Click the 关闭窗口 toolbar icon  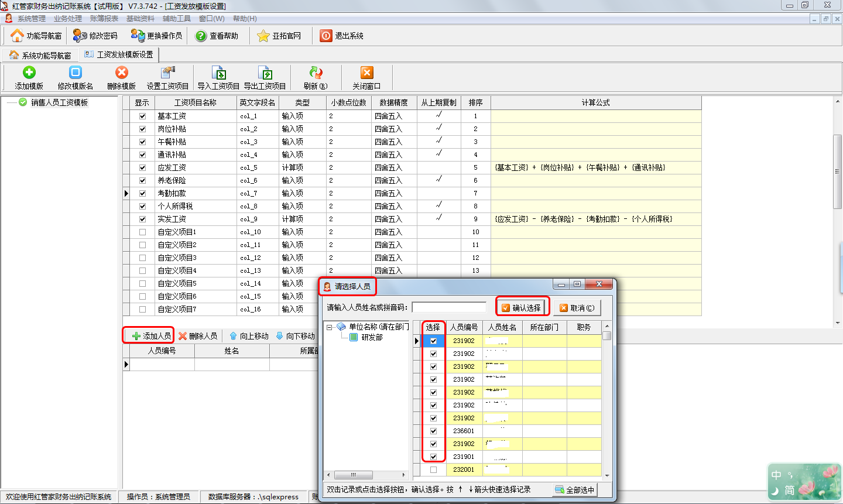[366, 73]
